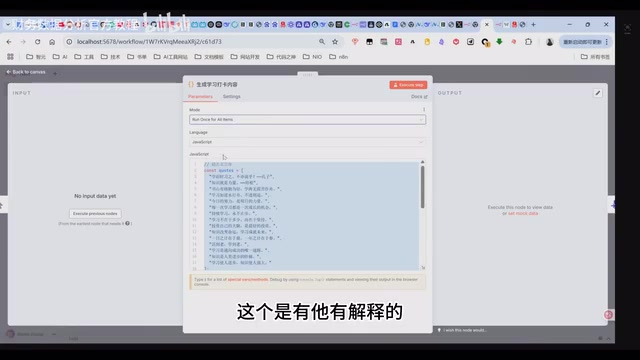Open the Language dropdown set to JavaScript

click(x=307, y=142)
